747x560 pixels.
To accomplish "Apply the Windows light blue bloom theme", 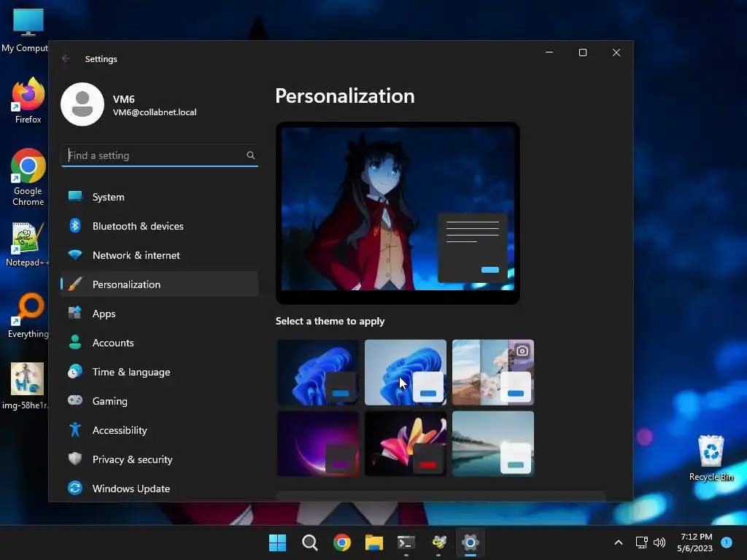I will 406,373.
